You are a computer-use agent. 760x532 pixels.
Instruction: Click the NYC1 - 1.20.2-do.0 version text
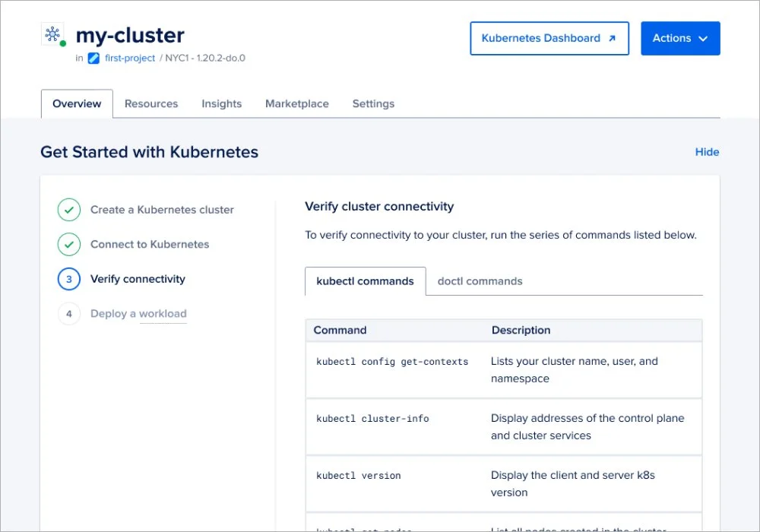point(205,59)
